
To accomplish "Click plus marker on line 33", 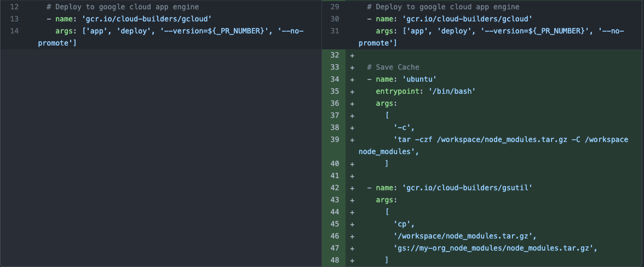I will coord(352,67).
